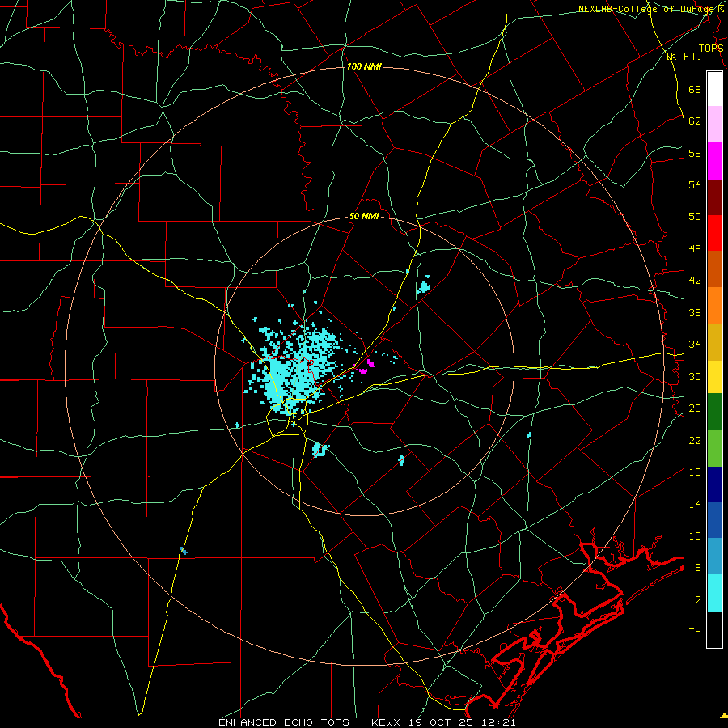Click the '62' legend value

pos(695,121)
